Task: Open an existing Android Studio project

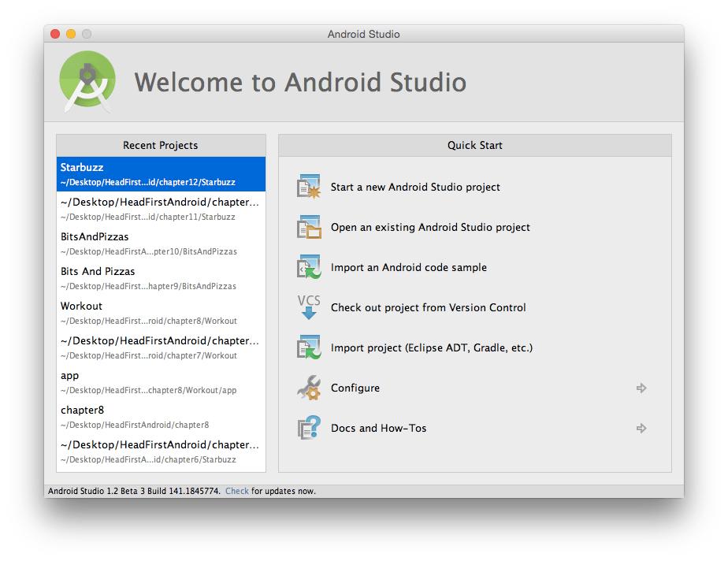Action: 430,227
